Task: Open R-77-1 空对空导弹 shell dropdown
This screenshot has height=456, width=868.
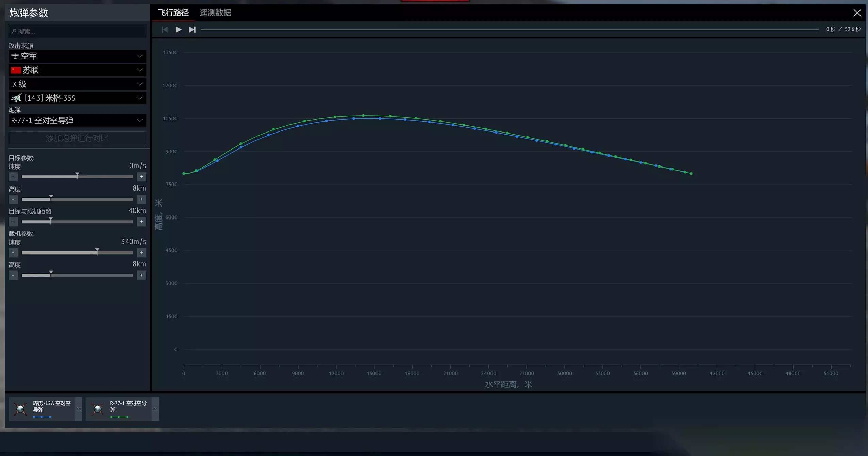Action: pos(77,120)
